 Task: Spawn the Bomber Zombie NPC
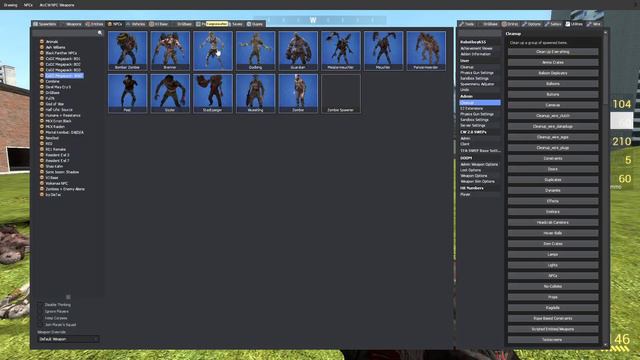point(127,51)
